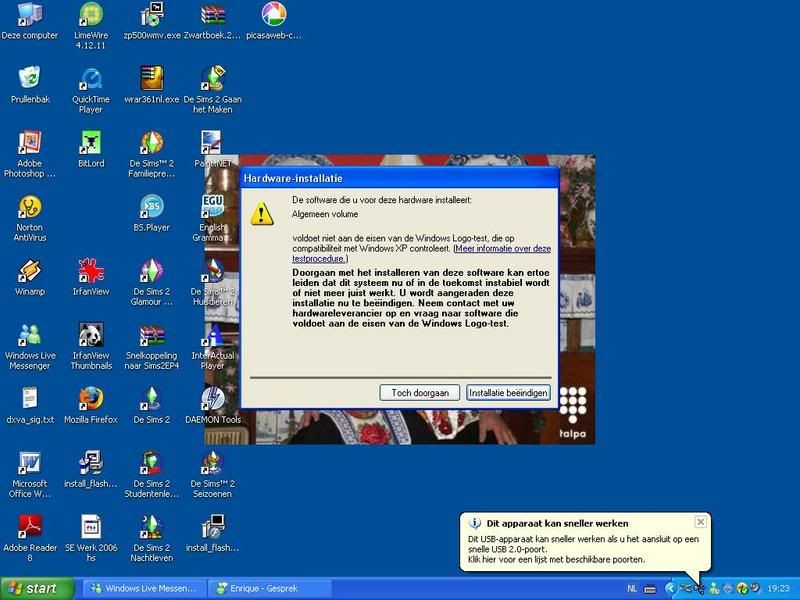Open the DAEMON Tools desktop shortcut
This screenshot has height=600, width=800.
213,406
